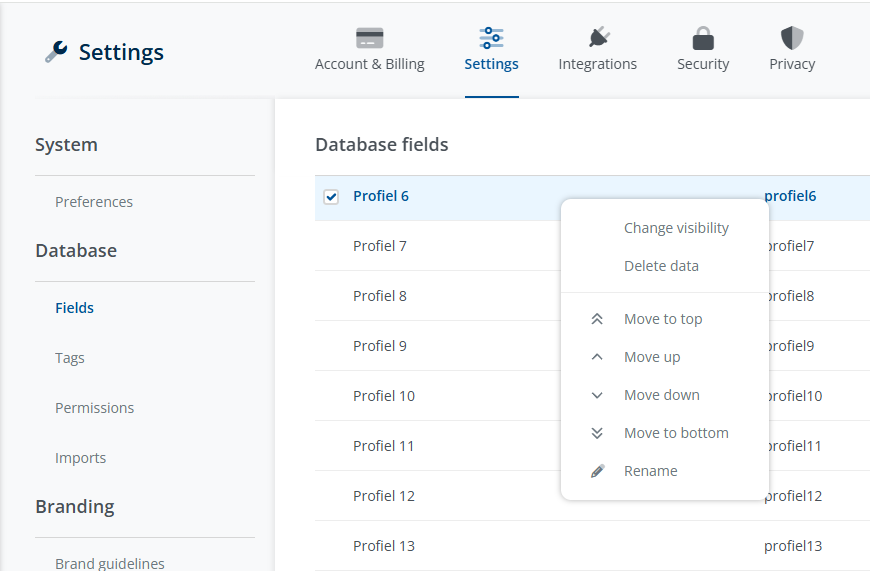Click the Security padlock icon
The width and height of the screenshot is (870, 571).
(703, 39)
